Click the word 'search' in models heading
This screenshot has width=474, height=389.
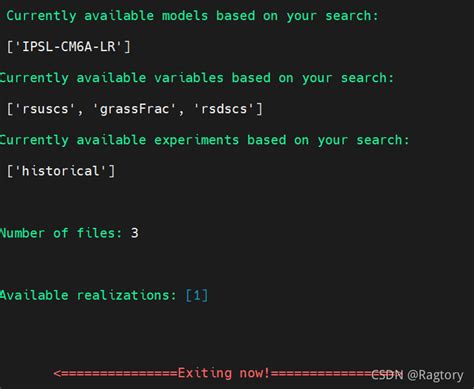coord(348,16)
